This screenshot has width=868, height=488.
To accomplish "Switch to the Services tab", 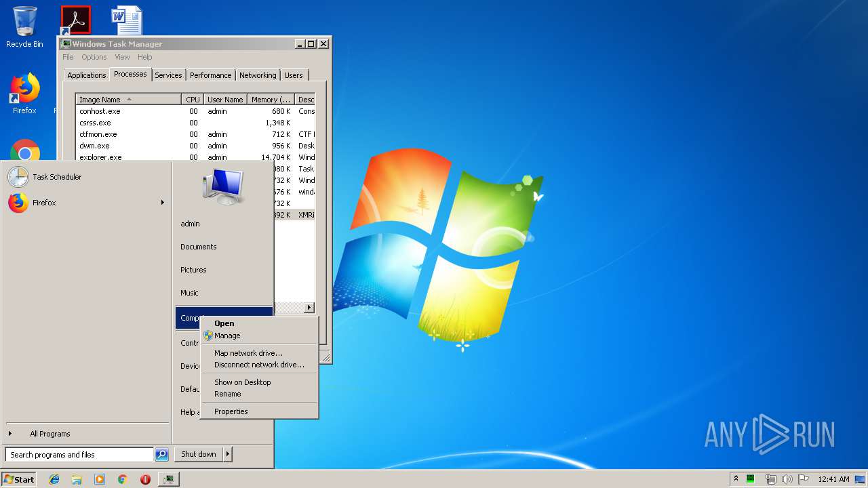I will point(168,75).
